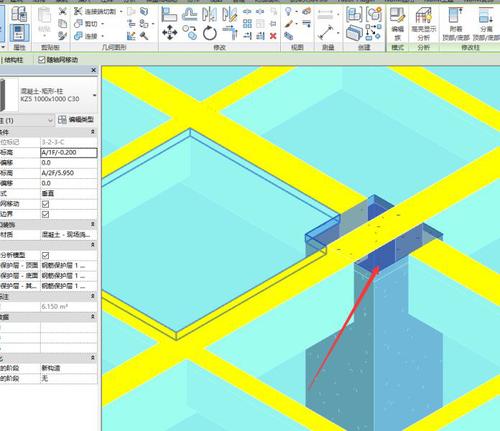Click the phase demolished value 无
Screen dimensions: 500x431
coord(69,378)
